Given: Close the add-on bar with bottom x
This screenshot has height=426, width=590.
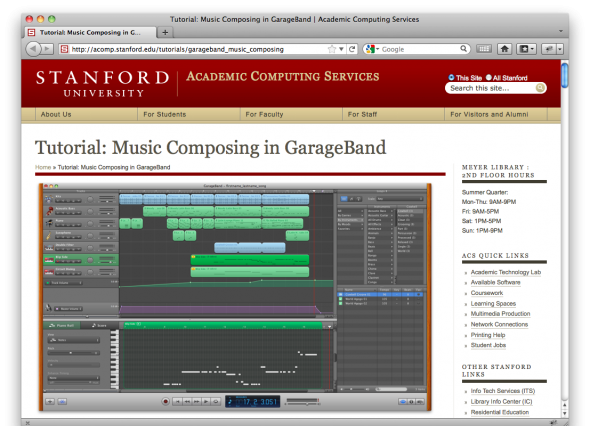Looking at the screenshot, I should [27, 423].
